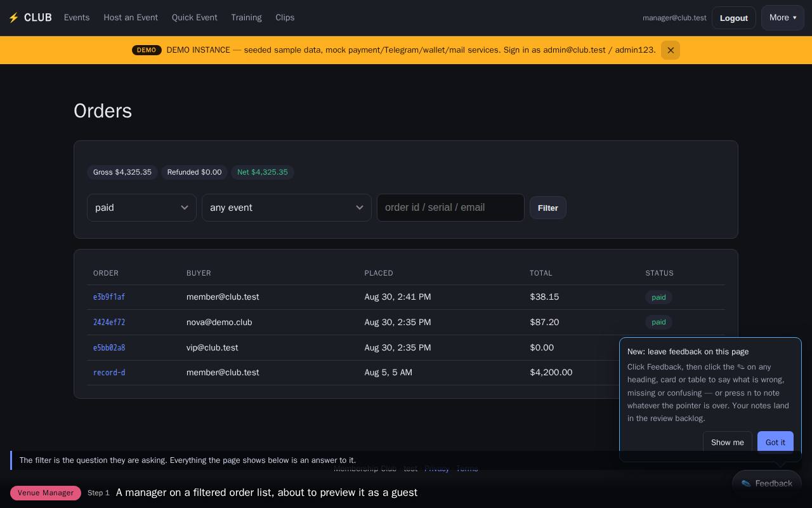Click buyer member@club.test in e3b9f1af row
Viewport: 812px width, 508px height.
tap(223, 297)
